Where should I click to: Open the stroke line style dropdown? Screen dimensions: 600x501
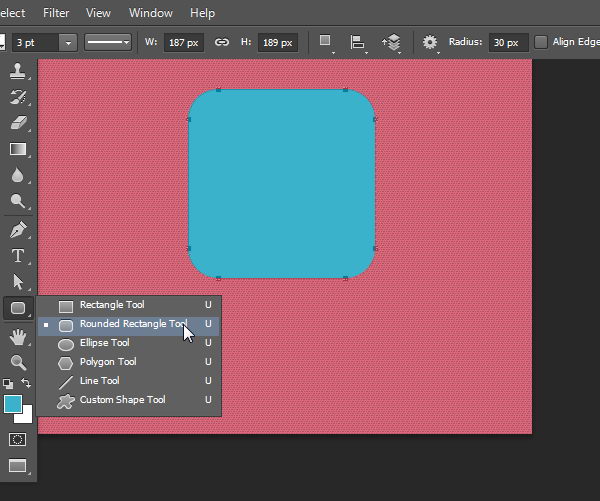pos(108,42)
